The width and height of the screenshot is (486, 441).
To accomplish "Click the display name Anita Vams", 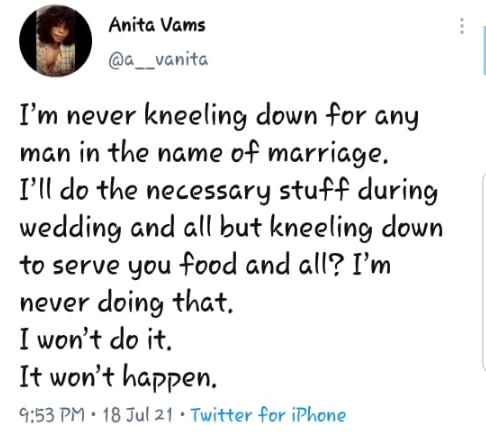I will pos(157,25).
